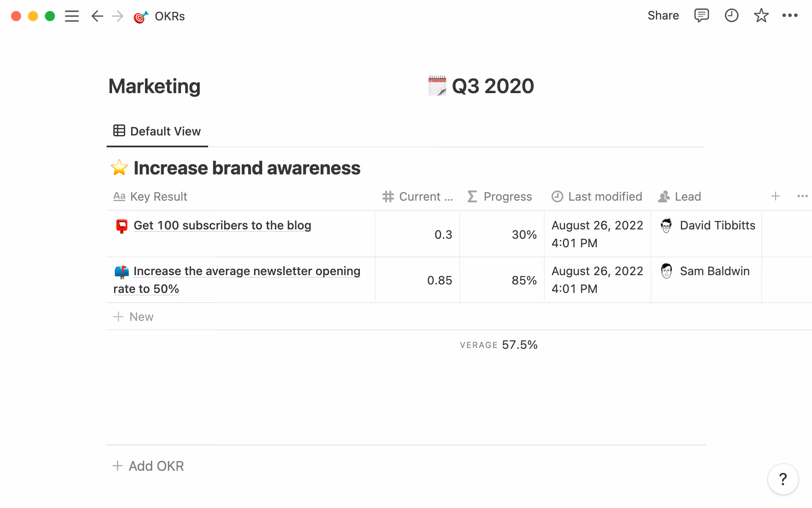The image size is (812, 508).
Task: Open the page comments icon
Action: point(702,16)
